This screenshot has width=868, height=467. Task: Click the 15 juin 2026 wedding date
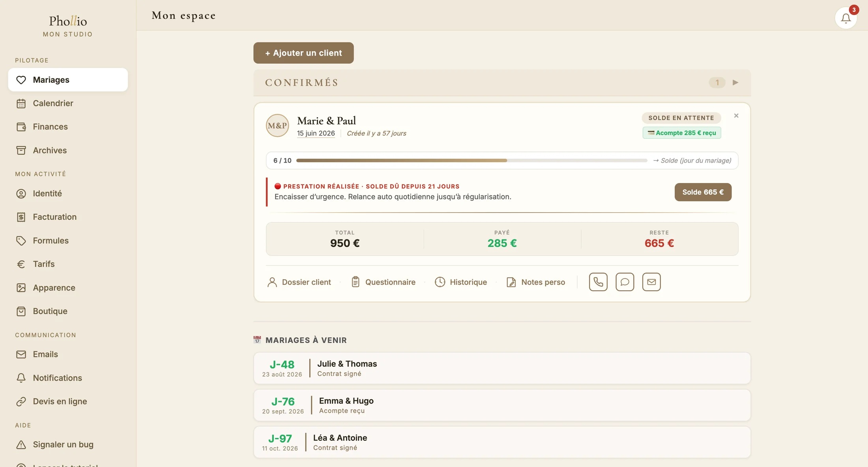coord(316,133)
